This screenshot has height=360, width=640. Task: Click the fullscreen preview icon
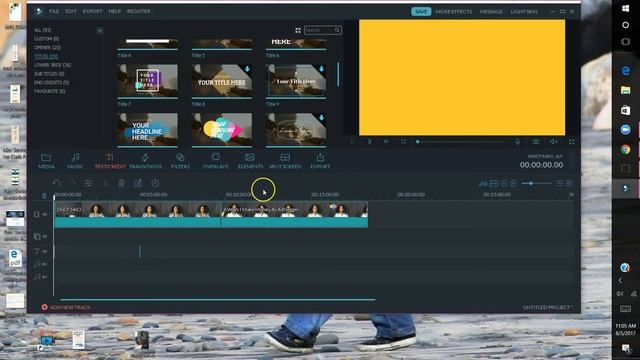[571, 142]
